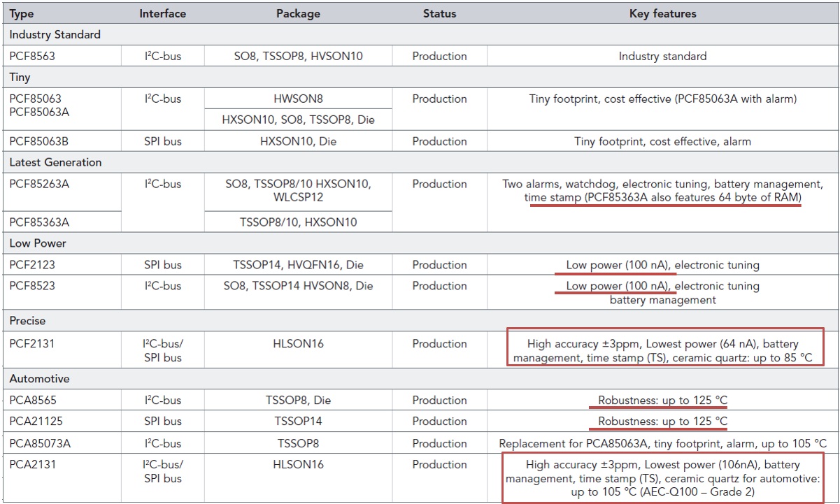The height and width of the screenshot is (504, 840).
Task: Click the PCA85073A part number
Action: pos(40,443)
